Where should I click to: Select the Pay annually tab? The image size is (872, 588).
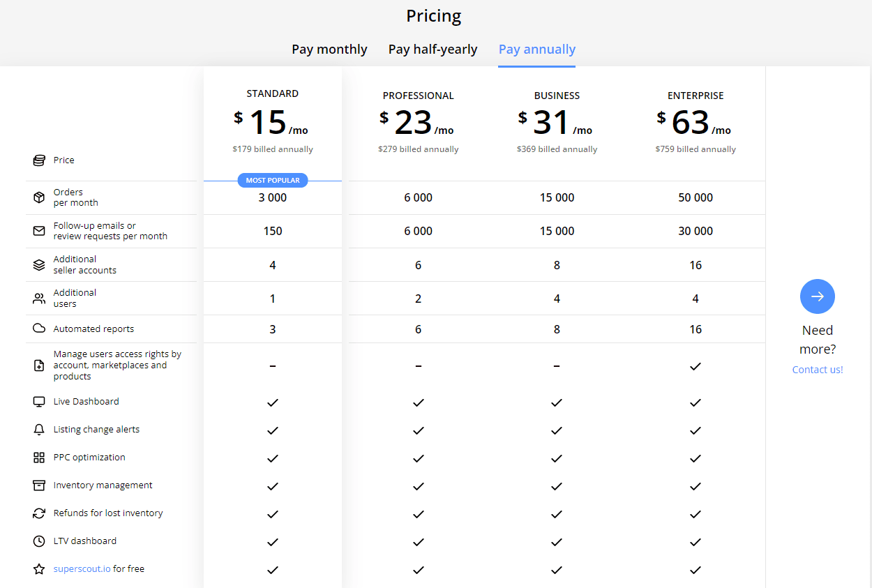pos(536,50)
